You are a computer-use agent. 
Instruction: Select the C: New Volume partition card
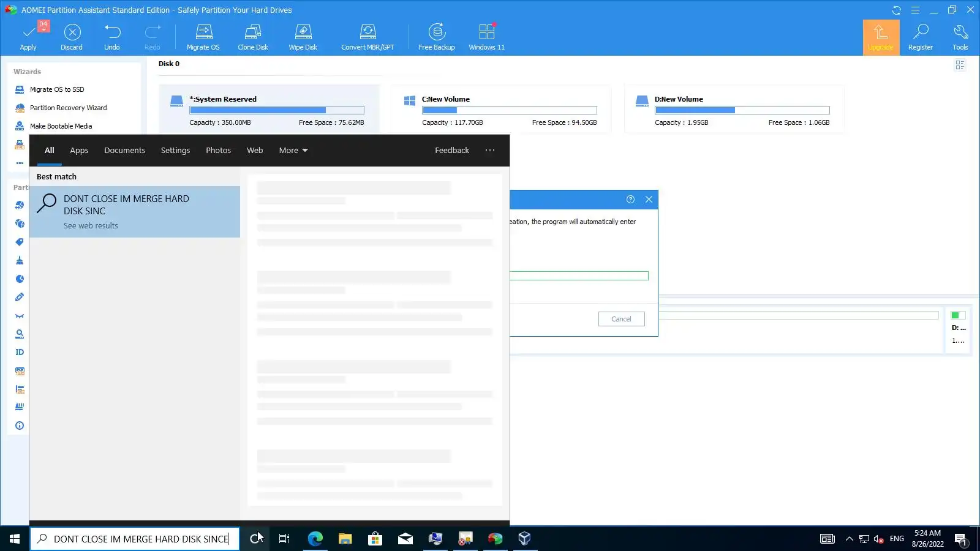pos(500,109)
